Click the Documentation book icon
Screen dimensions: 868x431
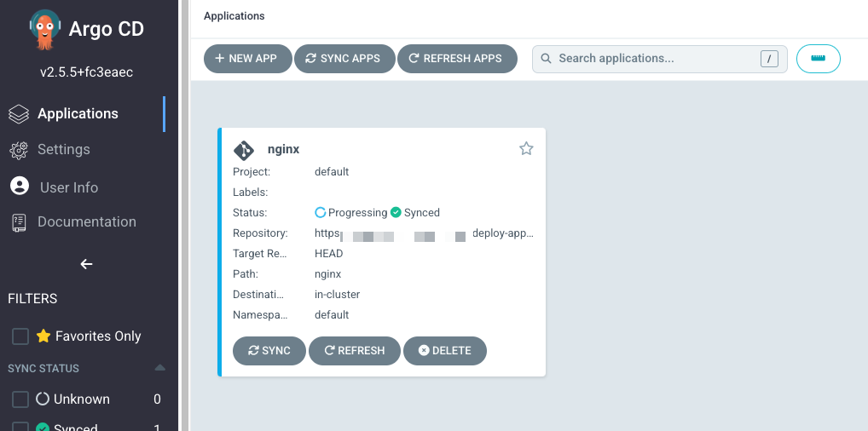point(19,222)
